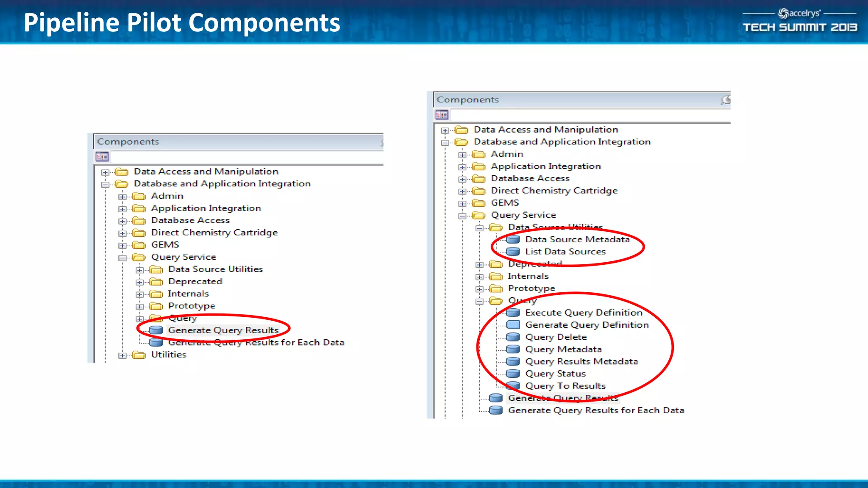The width and height of the screenshot is (868, 488).
Task: Select 'Direct Chemistry Cartridge' label in left panel
Action: (214, 233)
